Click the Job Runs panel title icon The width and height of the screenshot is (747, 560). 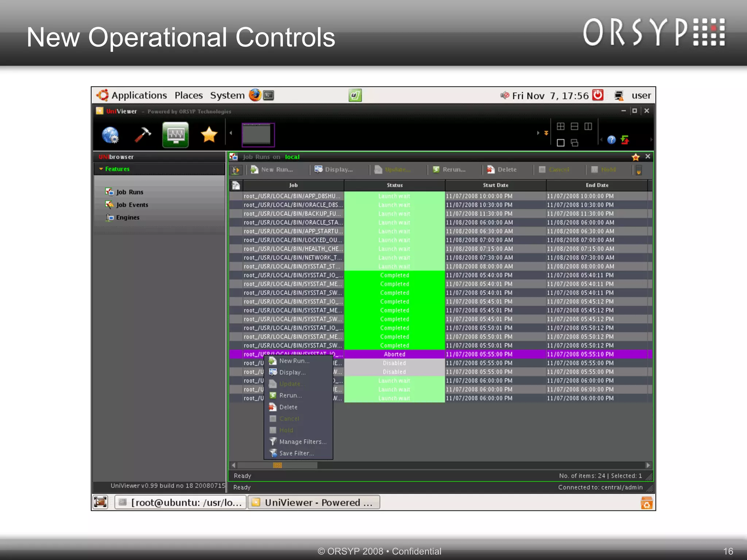(234, 157)
